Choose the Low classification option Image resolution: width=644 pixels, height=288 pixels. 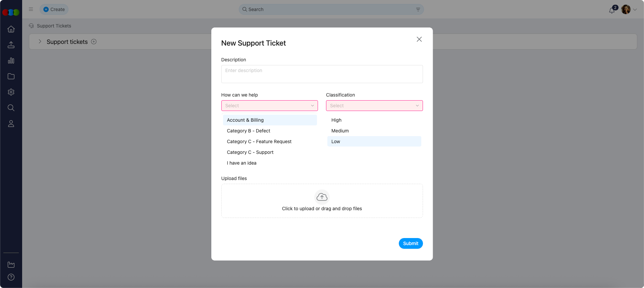pyautogui.click(x=335, y=141)
